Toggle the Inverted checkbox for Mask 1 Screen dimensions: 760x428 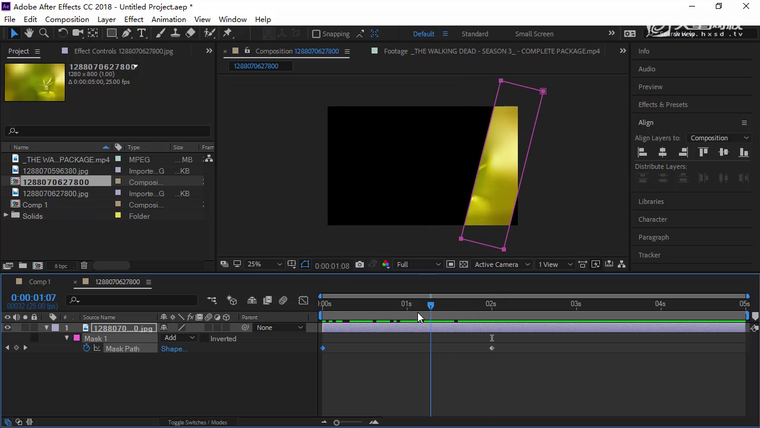coord(203,339)
